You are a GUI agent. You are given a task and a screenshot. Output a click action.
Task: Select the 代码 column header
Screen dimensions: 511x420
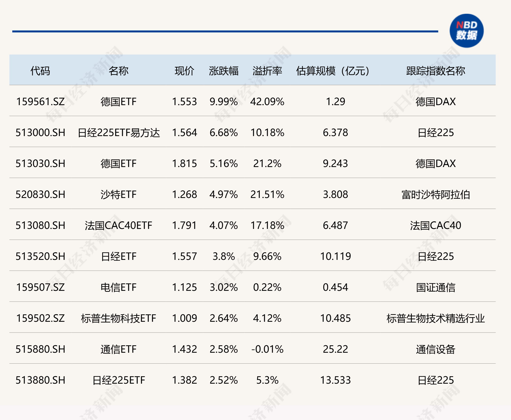pyautogui.click(x=40, y=71)
